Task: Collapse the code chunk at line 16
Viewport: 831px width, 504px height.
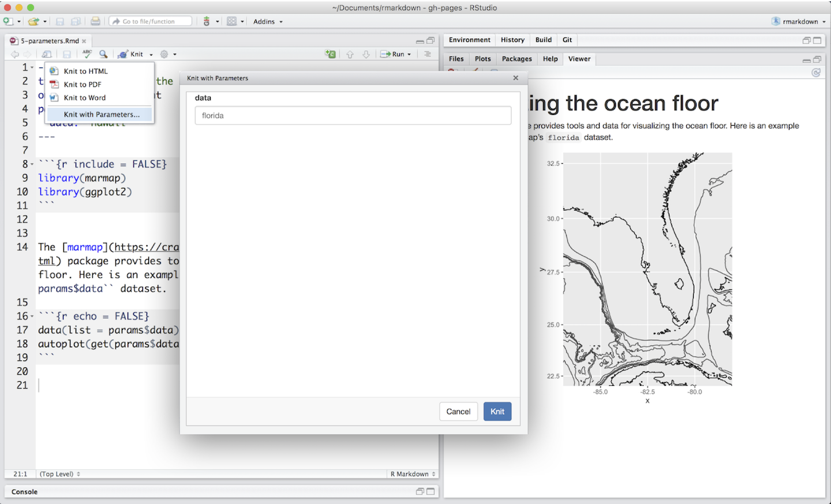Action: click(32, 317)
